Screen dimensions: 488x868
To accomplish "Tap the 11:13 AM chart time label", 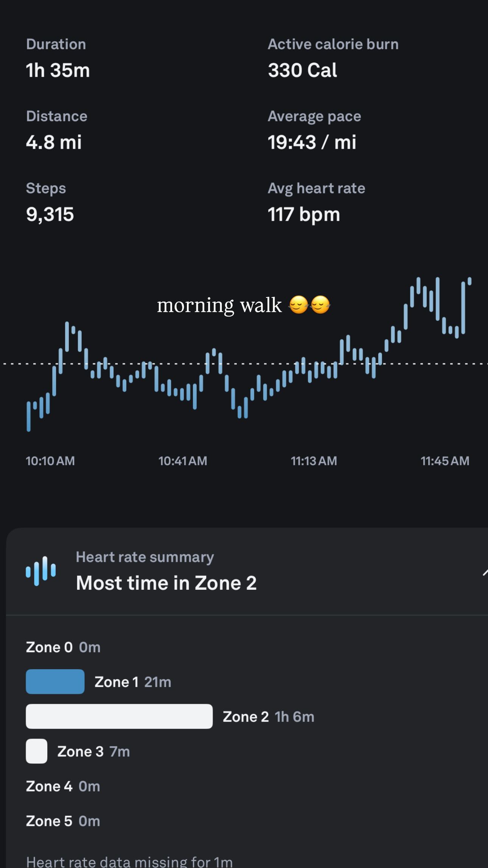I will point(314,461).
